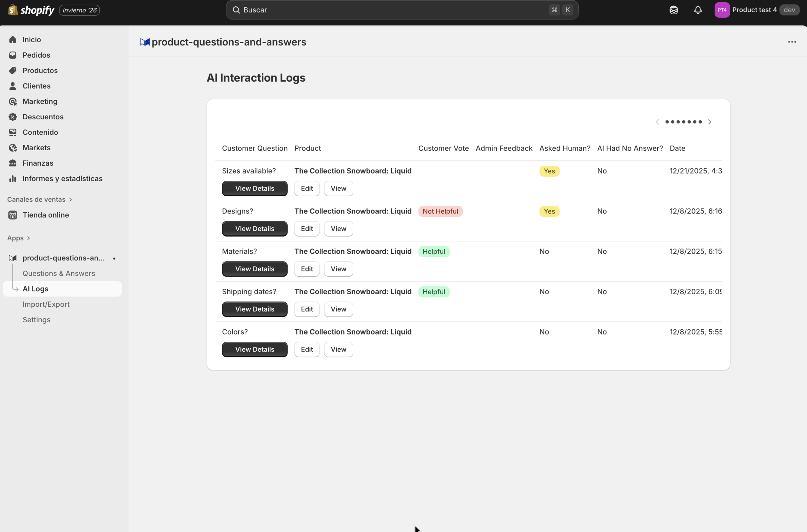The width and height of the screenshot is (807, 532).
Task: Open Informes y estadísticas analytics
Action: point(62,179)
